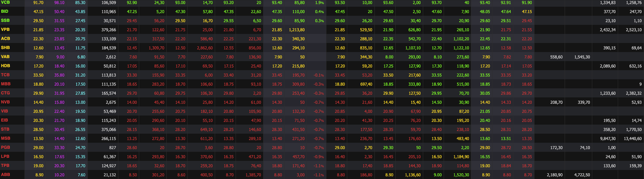Select the MSB stock symbol

(x=6, y=138)
